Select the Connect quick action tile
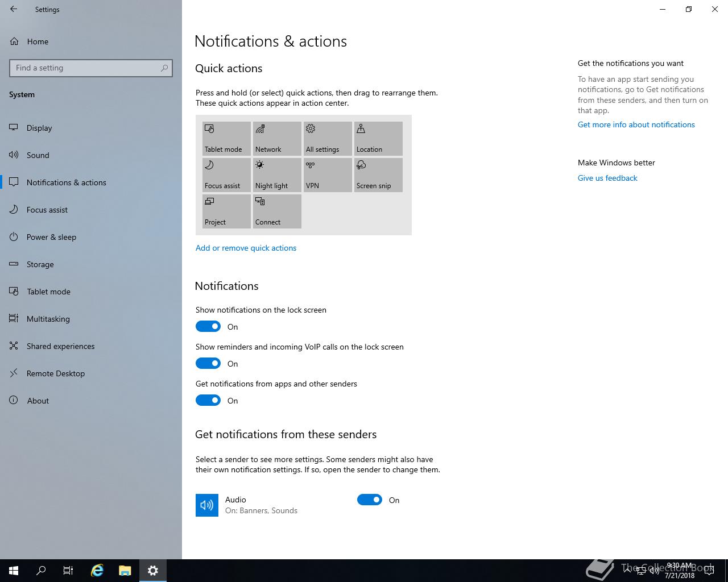 coord(277,211)
